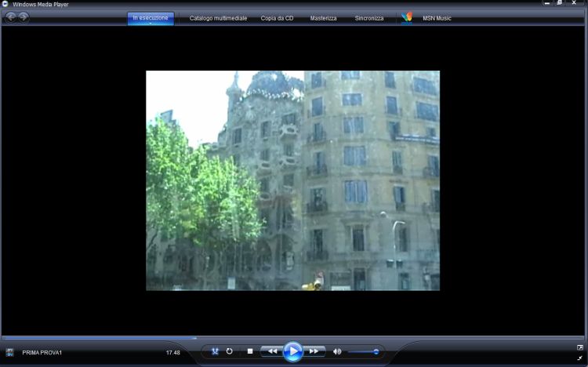This screenshot has width=588, height=367.
Task: Stop the video playback
Action: [x=249, y=351]
